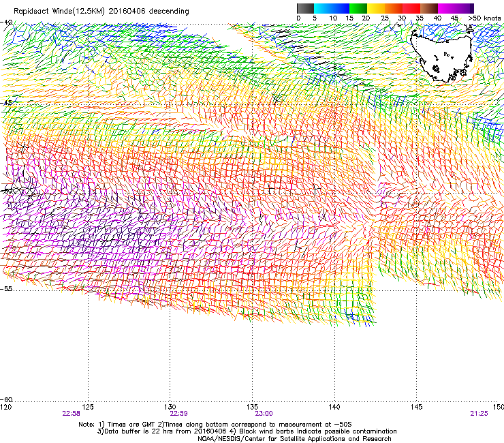The height and width of the screenshot is (443, 504).
Task: Click the 'Times are GMT' note line
Action: [215, 425]
